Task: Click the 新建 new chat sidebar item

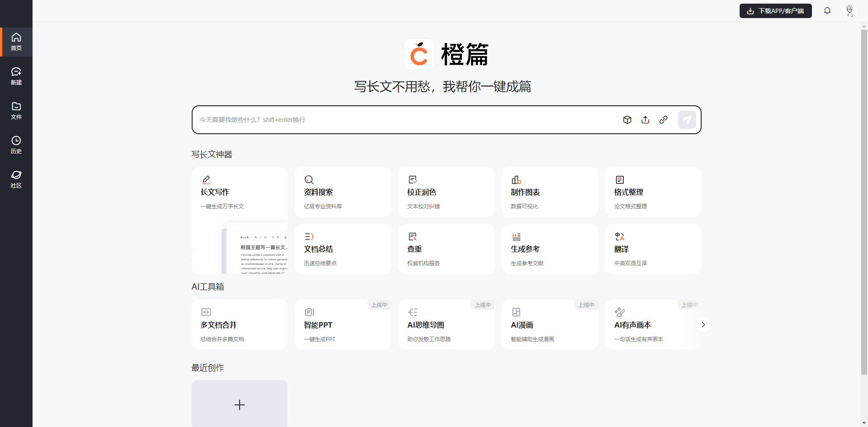Action: 16,76
